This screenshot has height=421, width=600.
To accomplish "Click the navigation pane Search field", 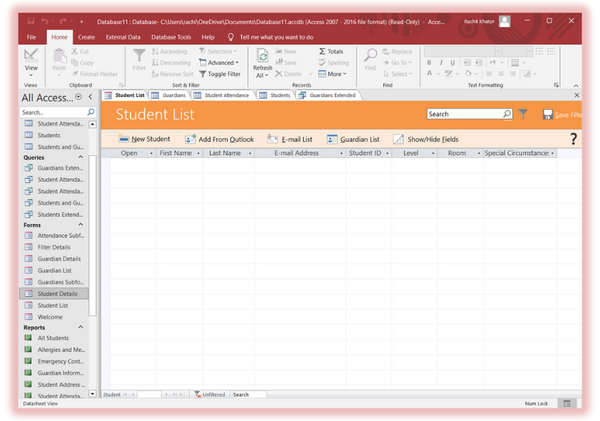I will [53, 112].
